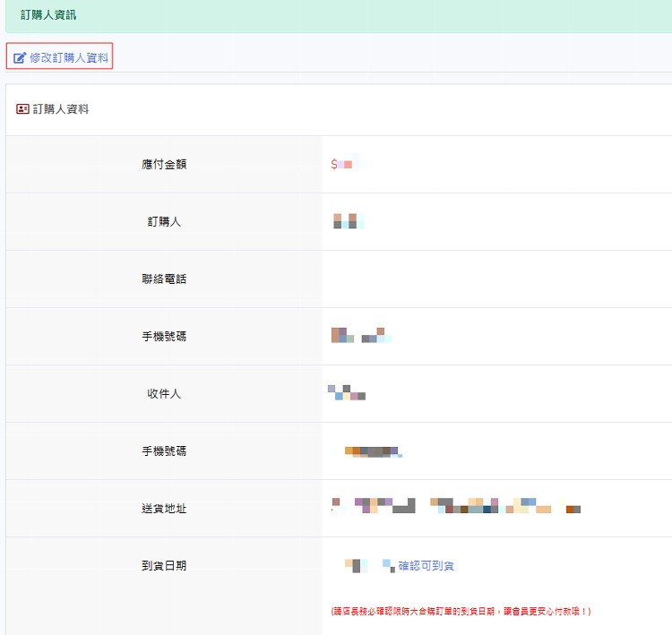Click the 聯絡電話 row label
Viewport: 672px width, 635px height.
pyautogui.click(x=164, y=279)
